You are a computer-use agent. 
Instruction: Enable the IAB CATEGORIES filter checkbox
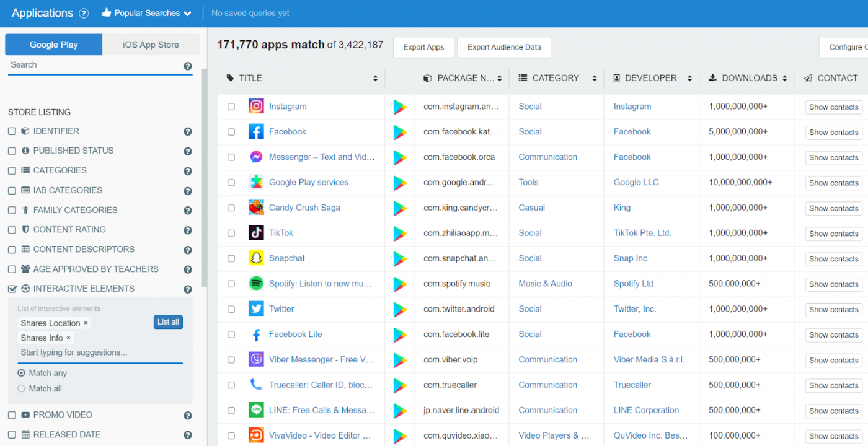(x=12, y=190)
